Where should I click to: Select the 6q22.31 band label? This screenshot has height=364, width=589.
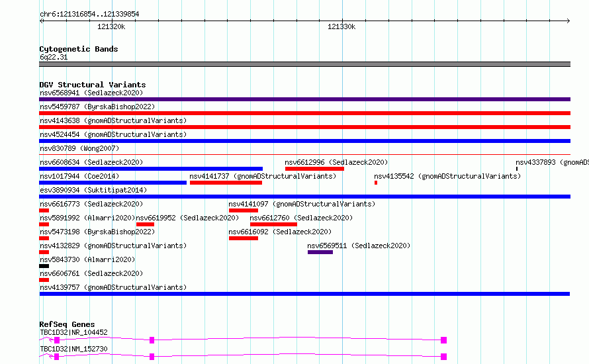(x=54, y=57)
